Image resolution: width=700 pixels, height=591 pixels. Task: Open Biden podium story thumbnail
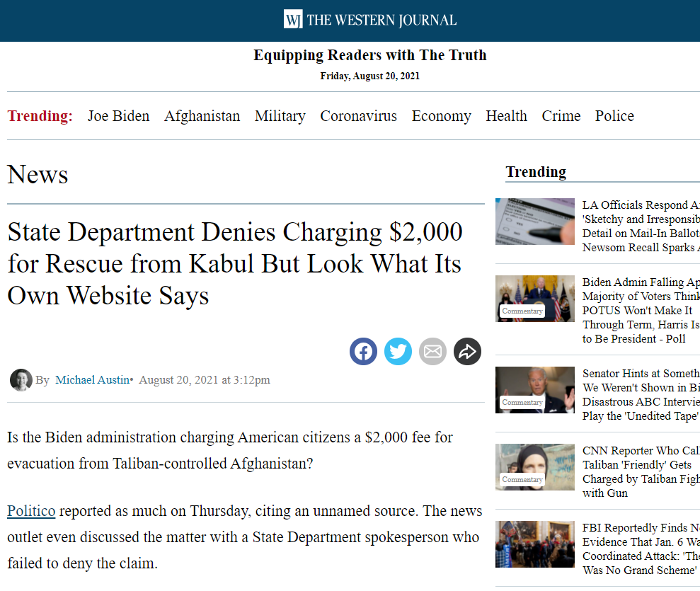pos(535,299)
